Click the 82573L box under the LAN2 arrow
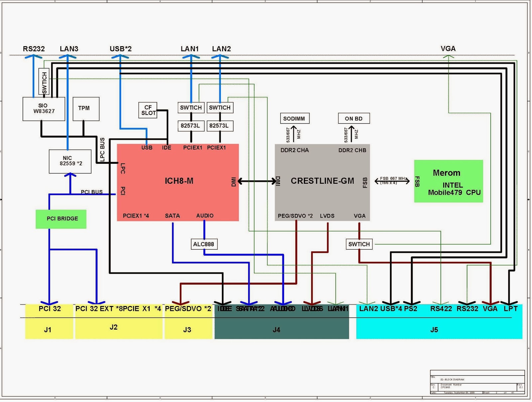 point(220,126)
